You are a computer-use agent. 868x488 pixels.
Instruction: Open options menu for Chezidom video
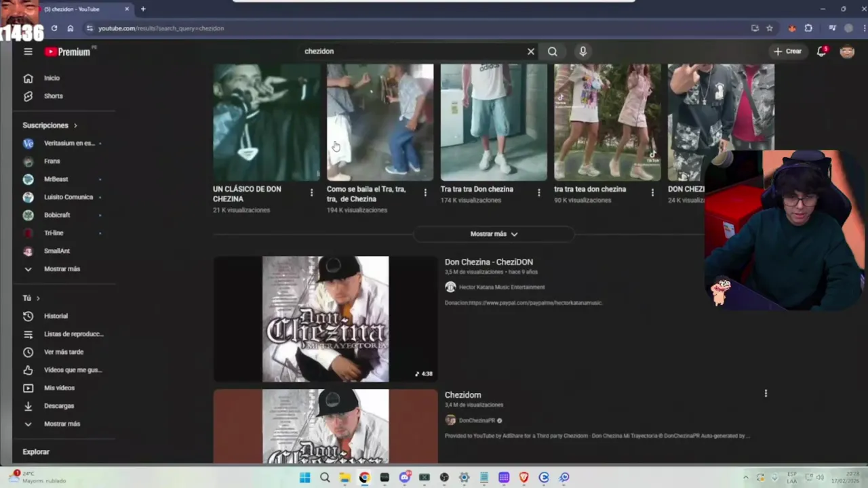pyautogui.click(x=766, y=394)
